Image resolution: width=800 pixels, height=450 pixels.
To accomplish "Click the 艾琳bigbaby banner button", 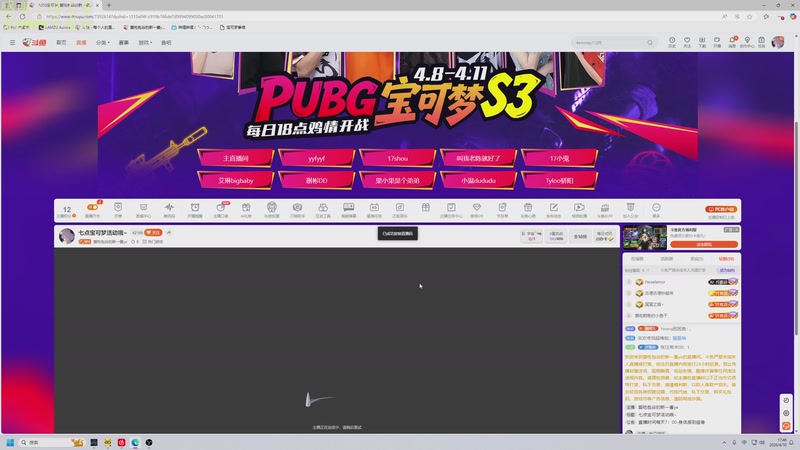I will (236, 180).
